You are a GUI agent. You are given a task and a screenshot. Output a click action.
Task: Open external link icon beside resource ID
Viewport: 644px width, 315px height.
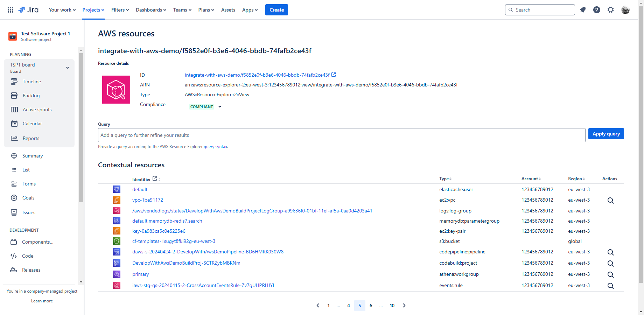click(334, 75)
